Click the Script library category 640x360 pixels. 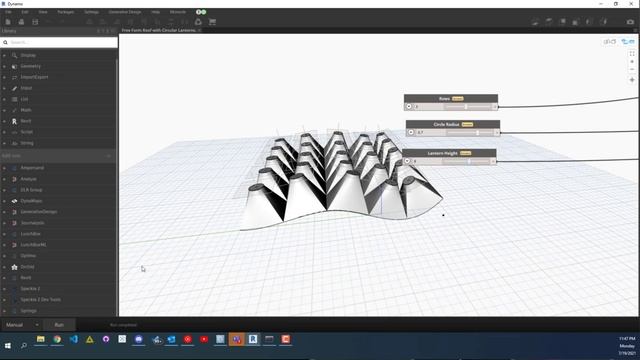[27, 132]
